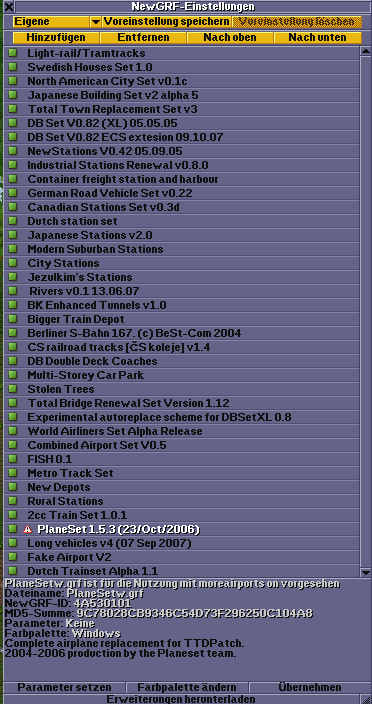Click green square beside 2cc Train Set 1.0.1
Screen dimensions: 372x704
(13, 515)
